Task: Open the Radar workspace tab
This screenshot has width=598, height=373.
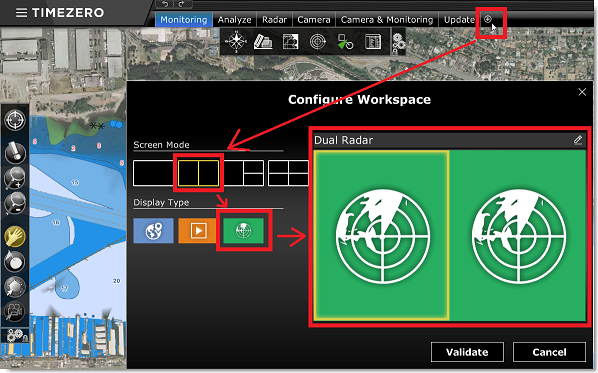Action: point(274,20)
